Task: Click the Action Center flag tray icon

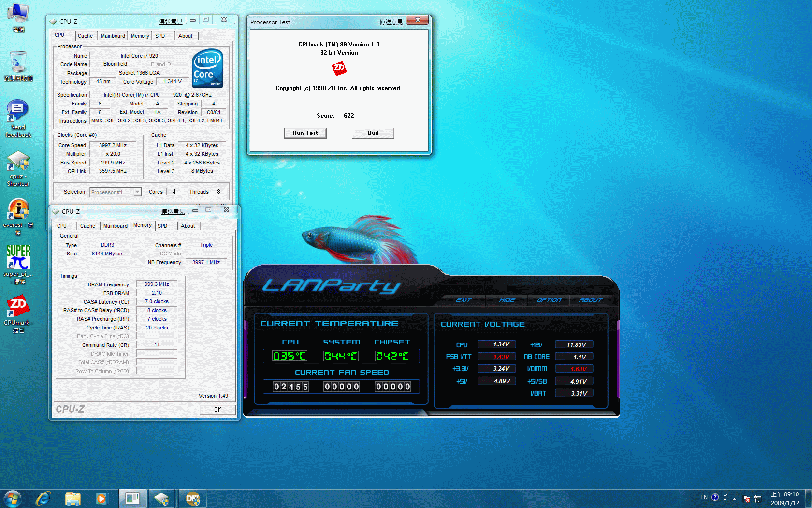Action: [x=746, y=499]
